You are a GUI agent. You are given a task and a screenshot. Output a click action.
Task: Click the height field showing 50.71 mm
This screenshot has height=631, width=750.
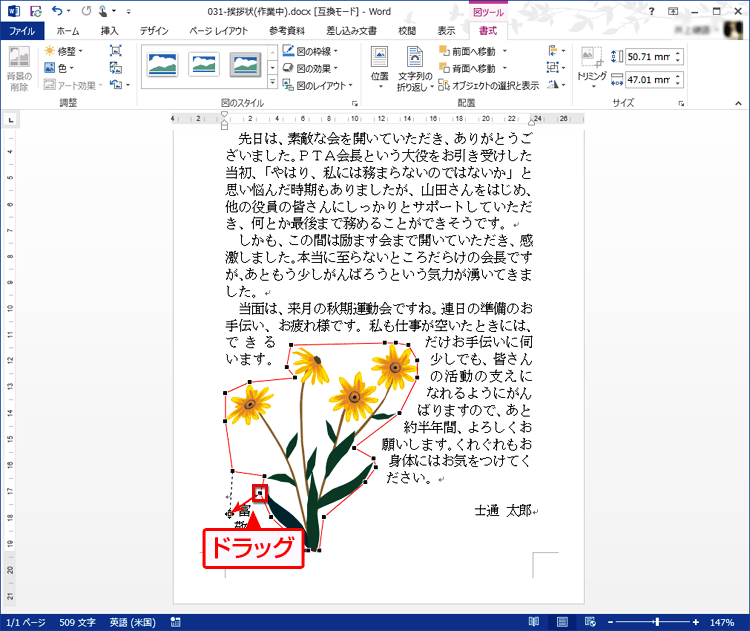(649, 56)
